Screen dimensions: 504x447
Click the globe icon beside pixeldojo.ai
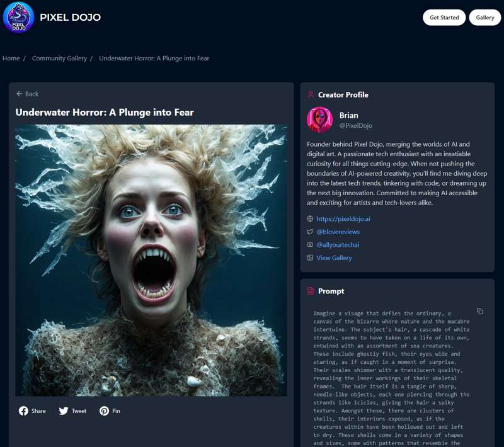click(x=310, y=219)
